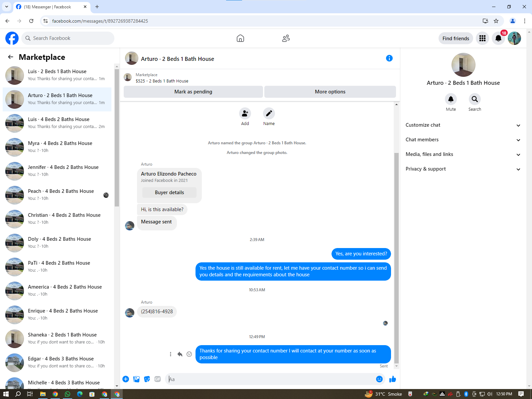This screenshot has width=532, height=399.
Task: Click the chat list scrollbar thumb
Action: (x=117, y=138)
